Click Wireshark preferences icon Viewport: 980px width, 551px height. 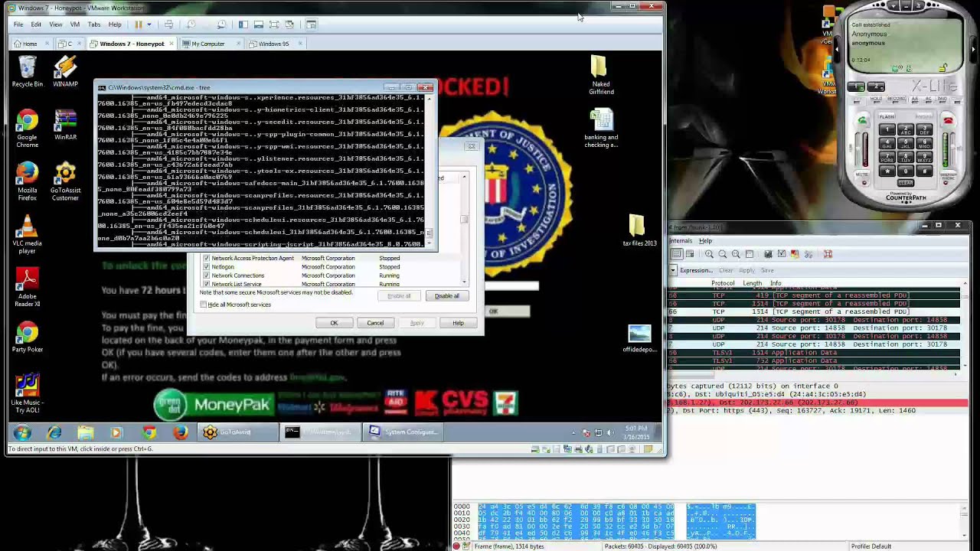(x=808, y=254)
